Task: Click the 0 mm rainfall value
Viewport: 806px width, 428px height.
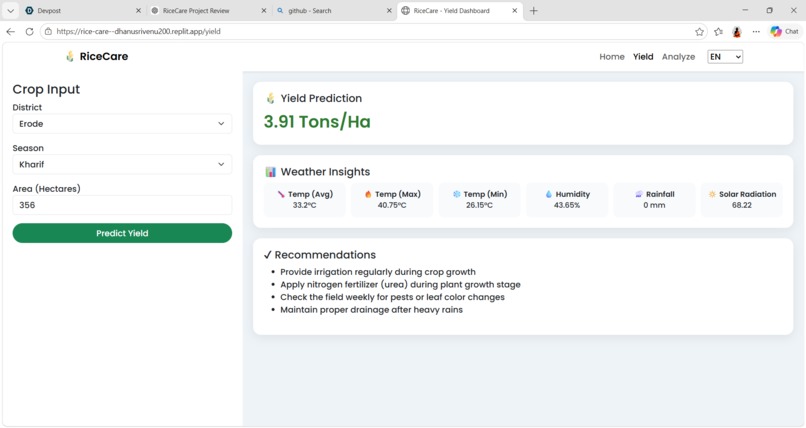Action: [654, 205]
